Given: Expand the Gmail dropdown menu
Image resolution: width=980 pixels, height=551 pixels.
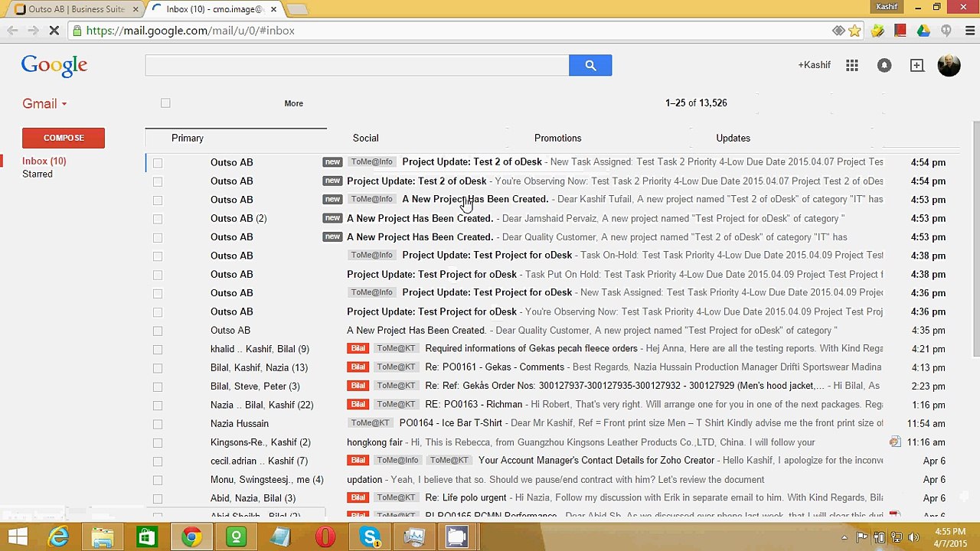Looking at the screenshot, I should pyautogui.click(x=44, y=103).
